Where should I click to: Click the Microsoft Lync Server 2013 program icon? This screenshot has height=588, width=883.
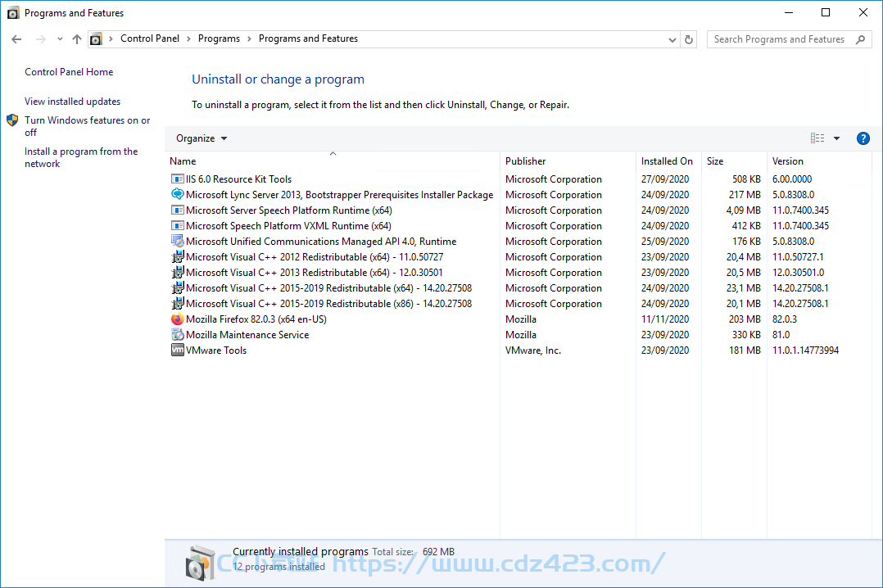coord(178,194)
